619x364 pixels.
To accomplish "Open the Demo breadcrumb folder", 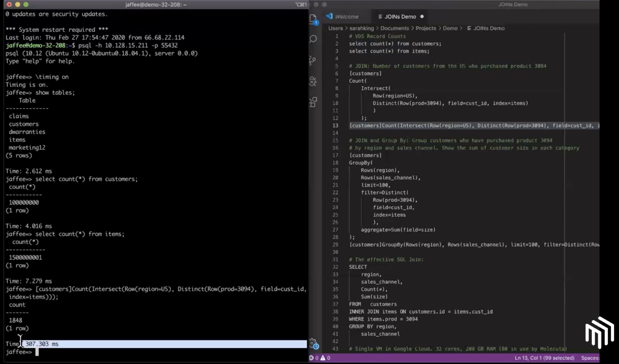I will pos(450,28).
